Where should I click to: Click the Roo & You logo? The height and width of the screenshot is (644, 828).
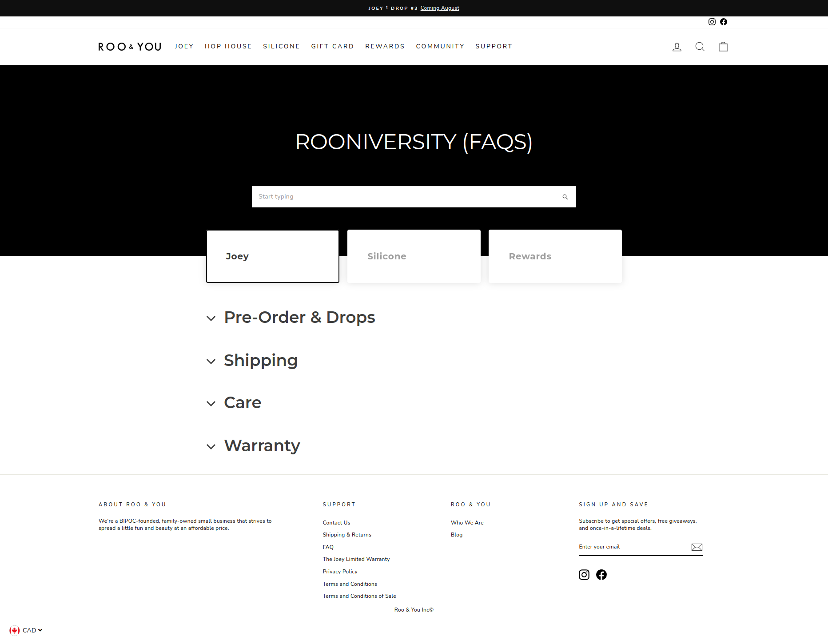click(x=130, y=47)
